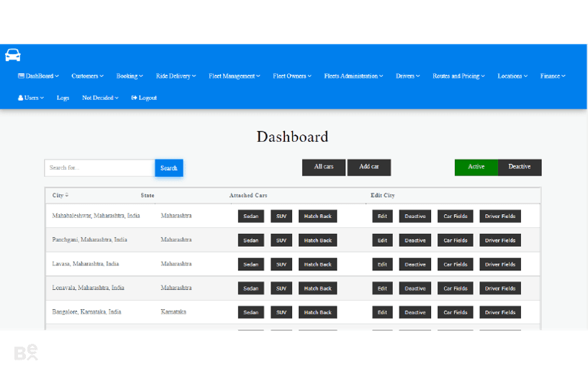Click SUV for Lavasa row
The width and height of the screenshot is (588, 374).
[281, 264]
